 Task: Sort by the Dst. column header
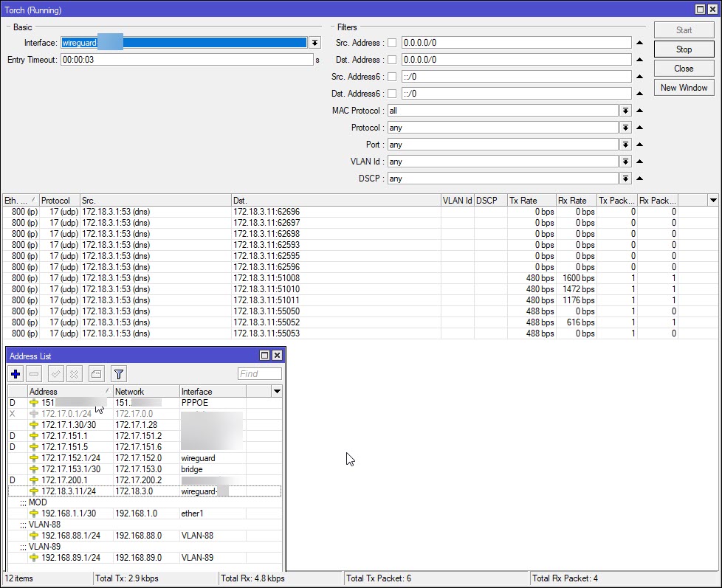[336, 201]
